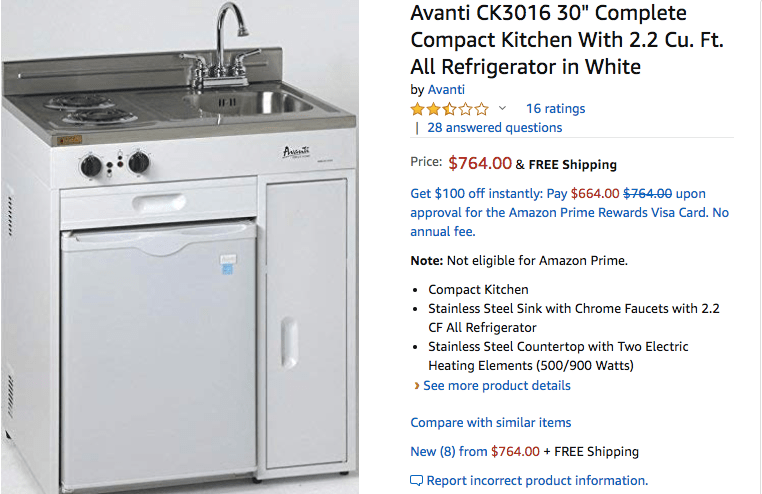
Task: Click the Avanti brand link
Action: tap(446, 89)
